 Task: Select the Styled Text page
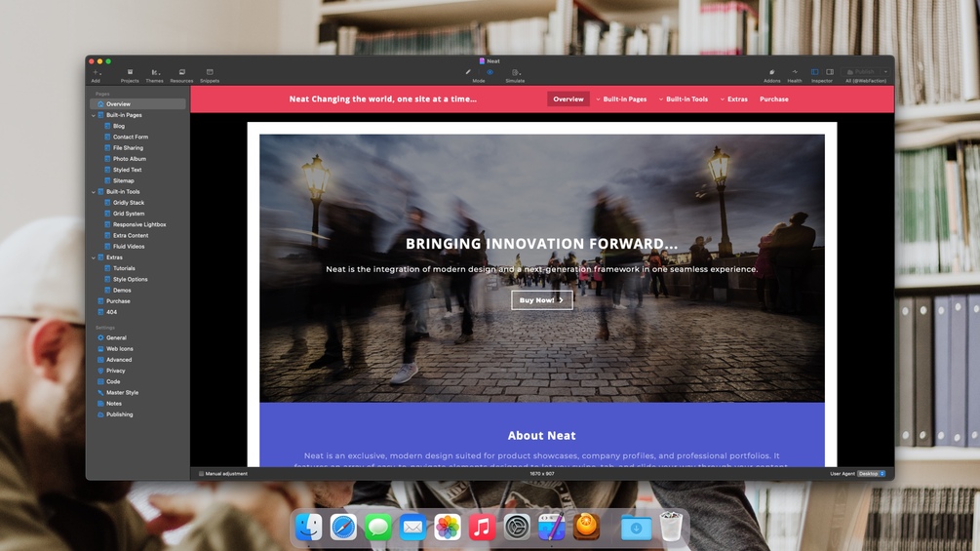(127, 170)
